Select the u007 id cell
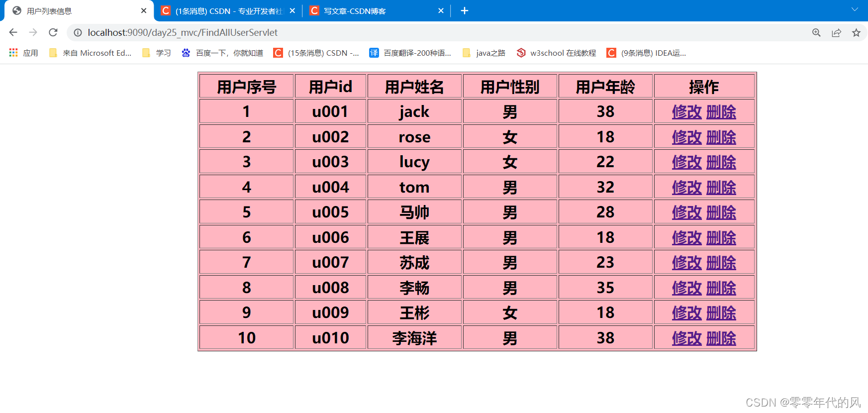Screen dimensions: 868x413 [x=331, y=262]
